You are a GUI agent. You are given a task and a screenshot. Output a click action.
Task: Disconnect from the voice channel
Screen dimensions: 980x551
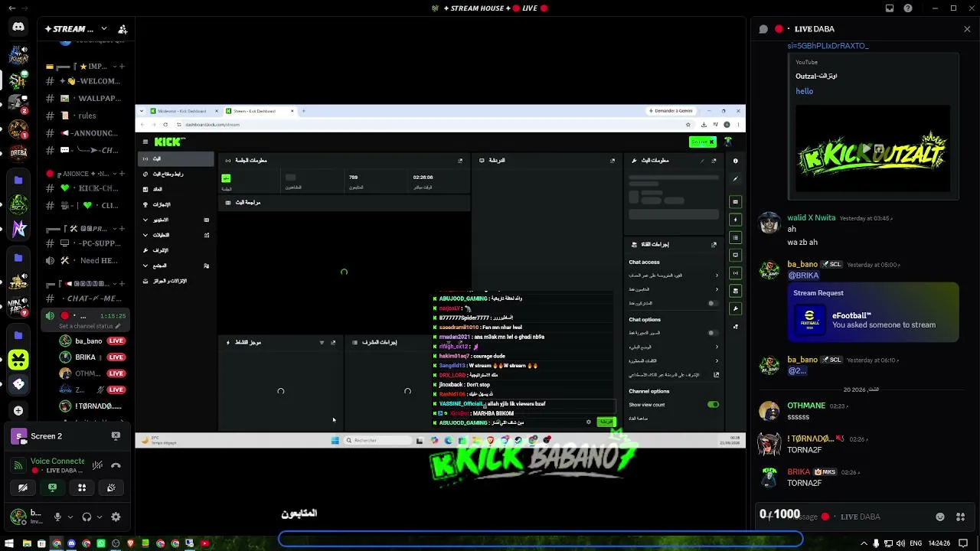[x=116, y=465]
